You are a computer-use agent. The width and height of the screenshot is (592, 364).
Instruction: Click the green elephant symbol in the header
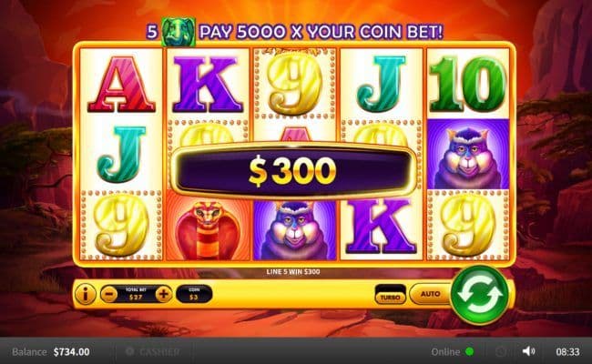[179, 32]
